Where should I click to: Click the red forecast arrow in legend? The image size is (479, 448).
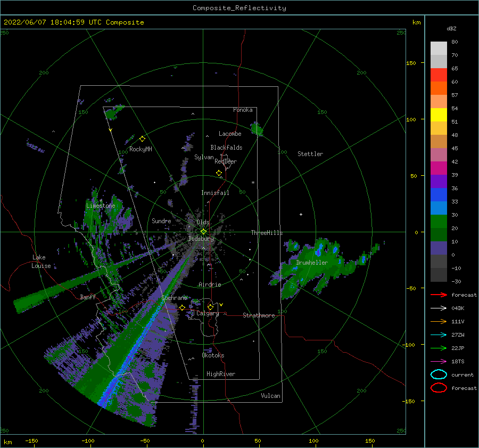439,295
